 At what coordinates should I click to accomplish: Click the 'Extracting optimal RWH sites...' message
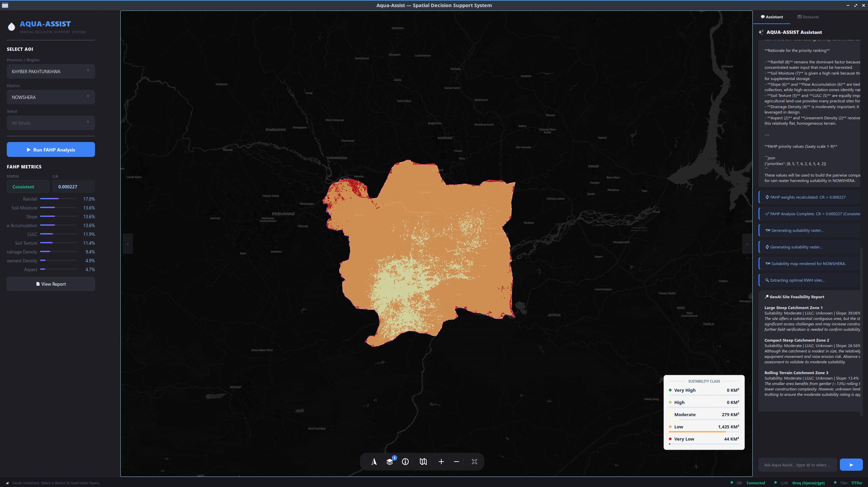810,280
